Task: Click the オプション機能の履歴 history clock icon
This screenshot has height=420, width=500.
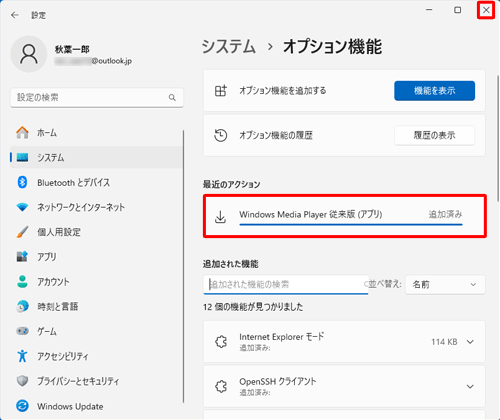Action: click(x=221, y=135)
